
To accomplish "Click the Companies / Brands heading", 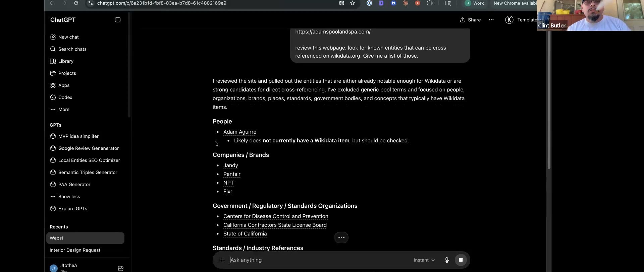I will point(241,155).
